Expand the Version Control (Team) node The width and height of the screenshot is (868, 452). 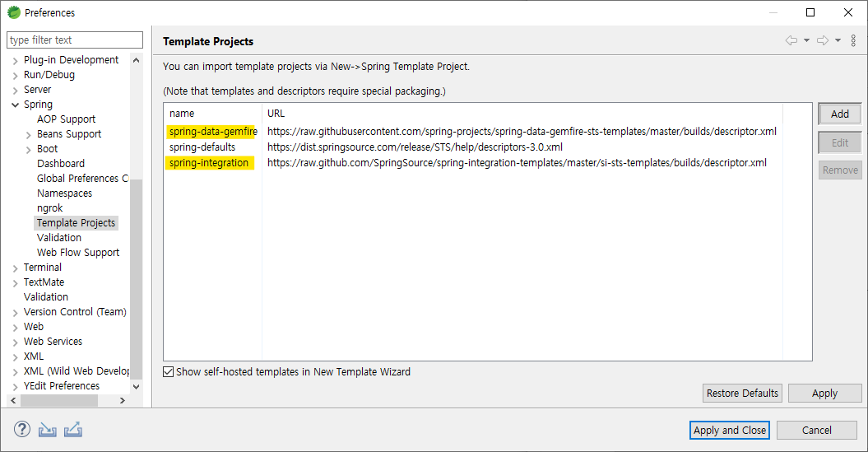[15, 312]
